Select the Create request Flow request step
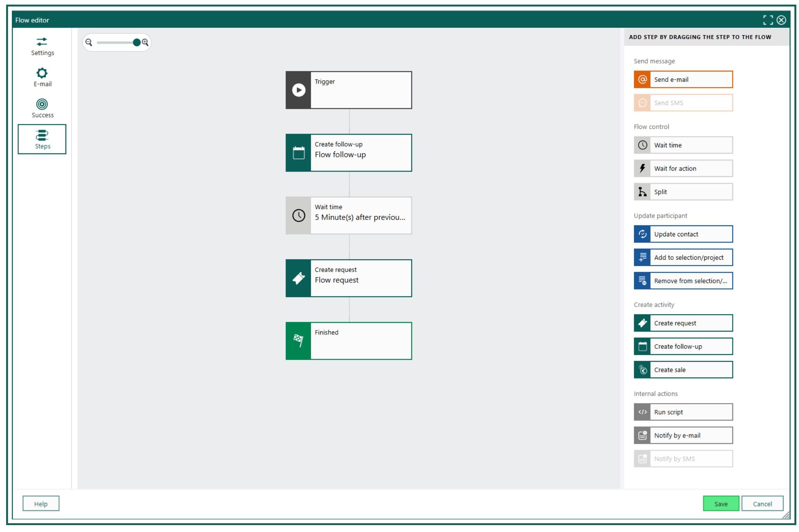This screenshot has width=799, height=532. click(x=349, y=278)
